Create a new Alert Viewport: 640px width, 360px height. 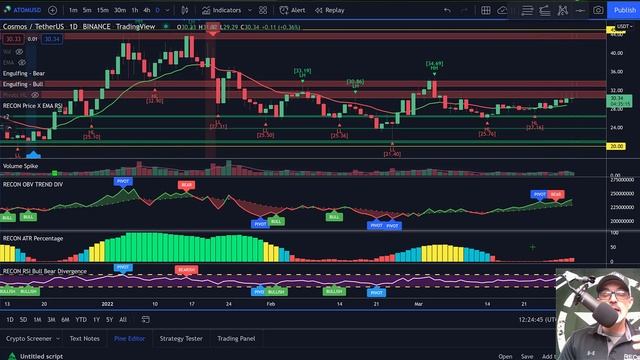coord(292,10)
